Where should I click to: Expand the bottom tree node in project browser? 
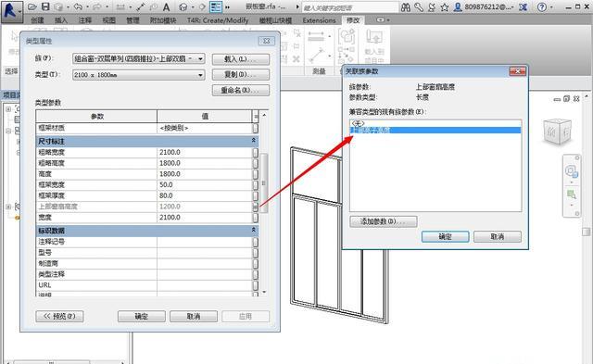(x=8, y=207)
